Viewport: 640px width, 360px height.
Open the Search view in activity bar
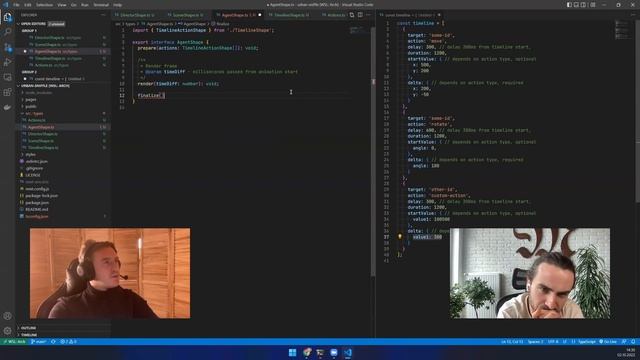(7, 32)
